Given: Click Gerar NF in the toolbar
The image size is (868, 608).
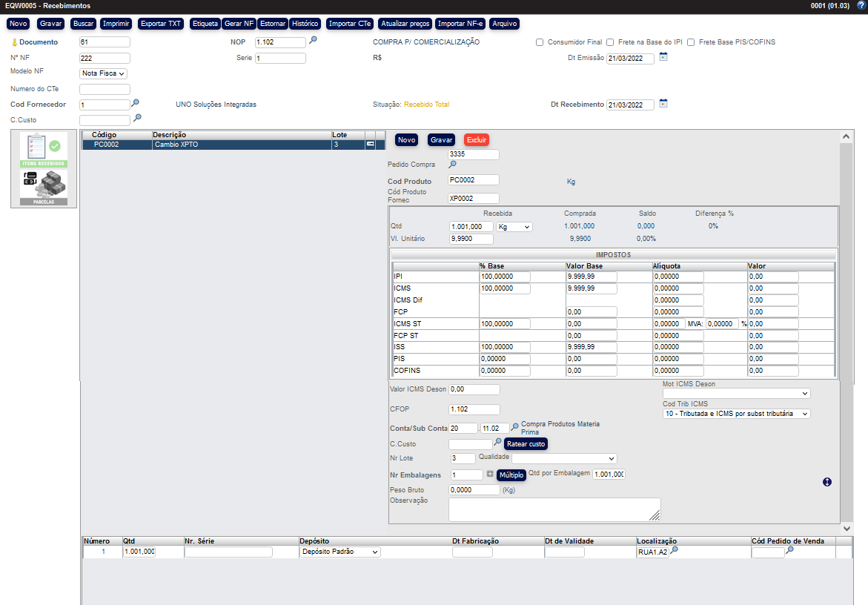Looking at the screenshot, I should click(x=239, y=24).
